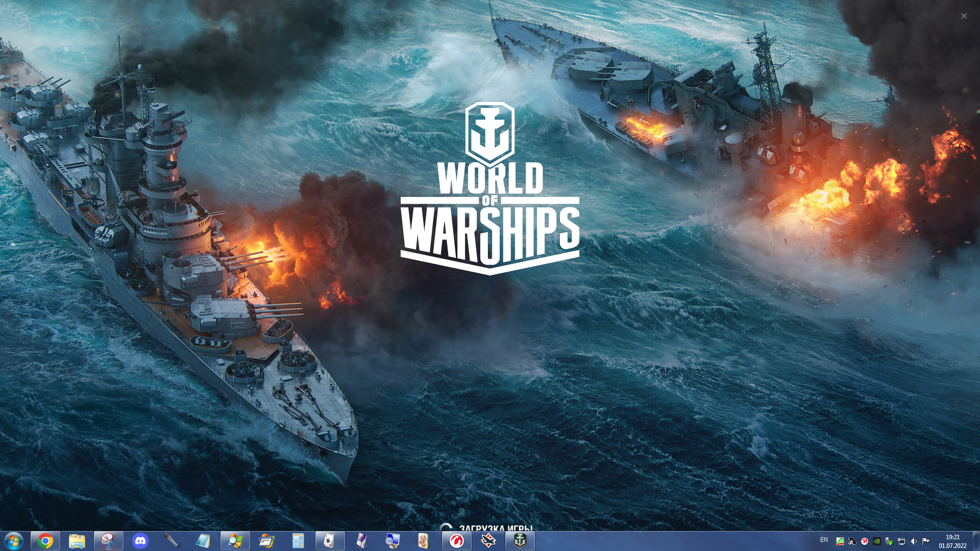This screenshot has height=551, width=980.
Task: Open the volume speaker tray icon
Action: (x=914, y=541)
